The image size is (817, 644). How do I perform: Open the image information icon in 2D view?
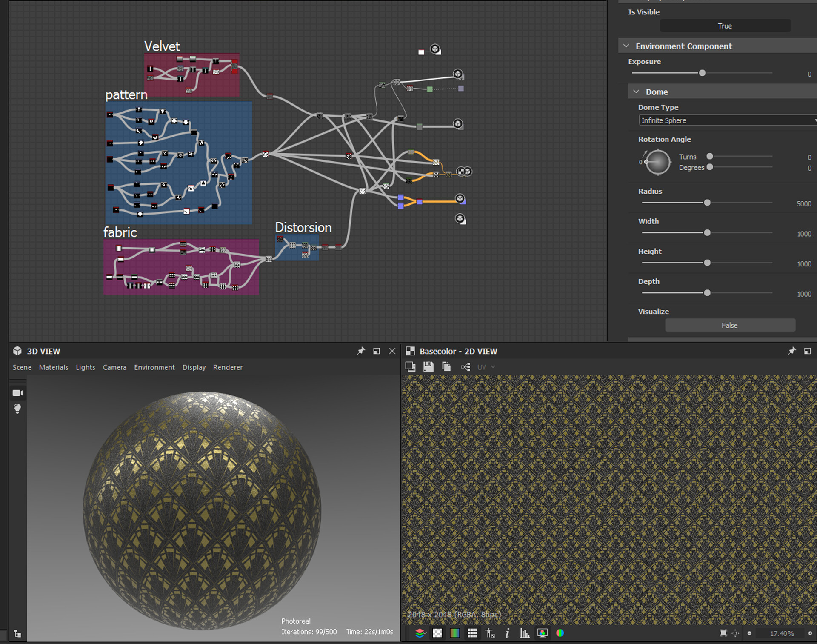pos(507,633)
